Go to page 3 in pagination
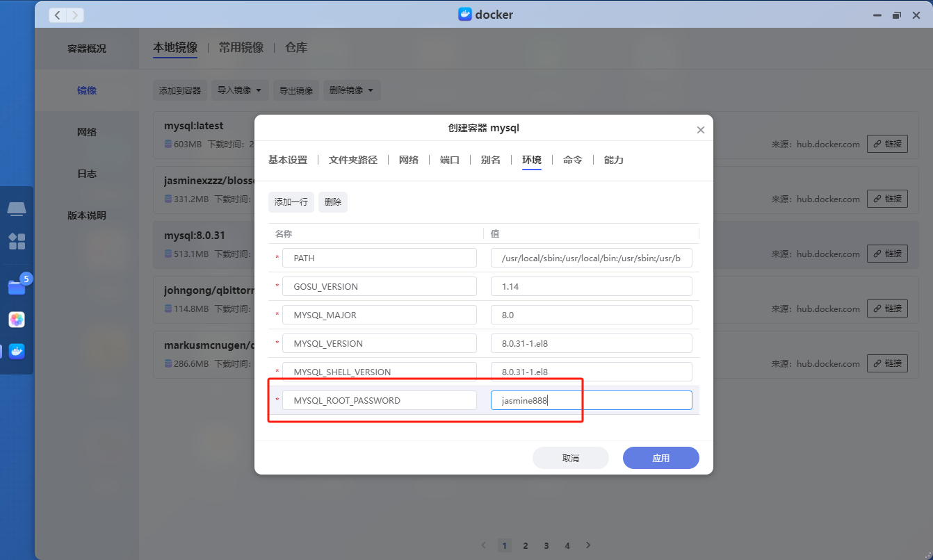This screenshot has height=560, width=933. click(x=546, y=545)
